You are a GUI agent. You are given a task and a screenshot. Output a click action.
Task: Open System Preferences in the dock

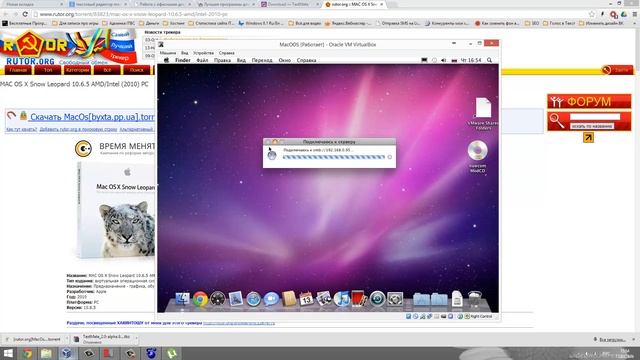click(395, 299)
